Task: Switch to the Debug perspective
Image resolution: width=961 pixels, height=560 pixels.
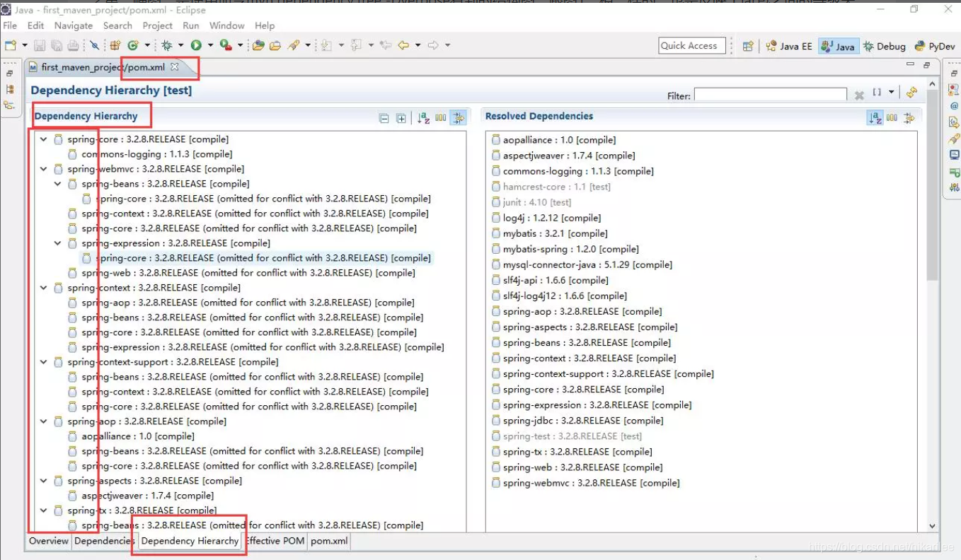Action: click(x=885, y=46)
